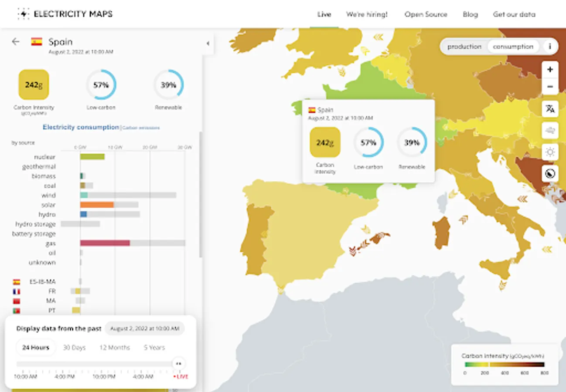Click the Electricity Maps logo
Screen dimensions: 566x392
tap(65, 14)
